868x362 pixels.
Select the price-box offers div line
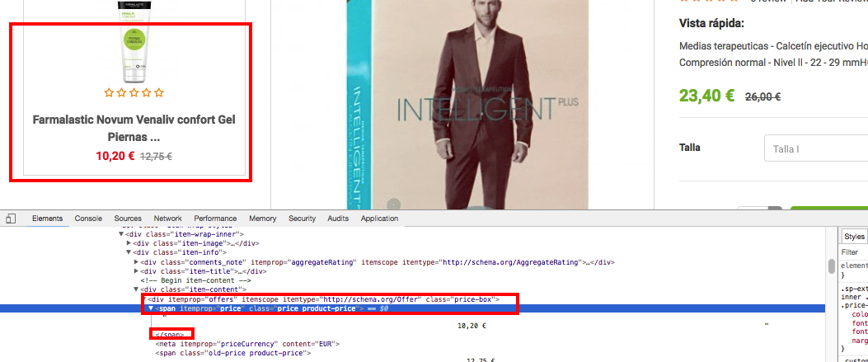pyautogui.click(x=323, y=299)
